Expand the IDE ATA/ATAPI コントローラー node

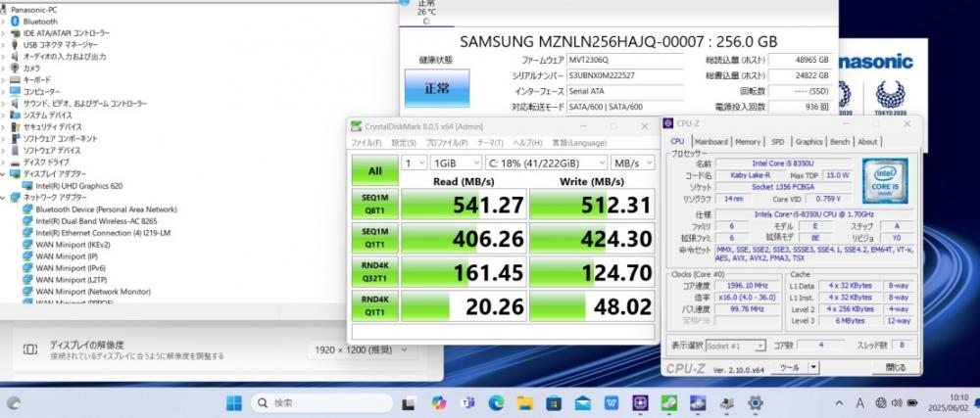point(4,33)
